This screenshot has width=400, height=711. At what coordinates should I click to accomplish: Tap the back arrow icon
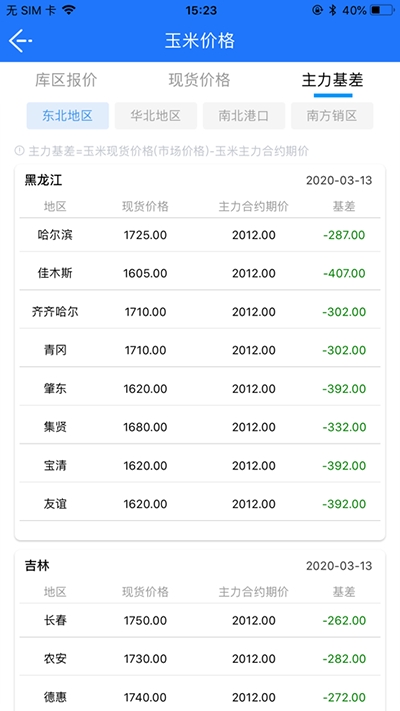click(20, 41)
